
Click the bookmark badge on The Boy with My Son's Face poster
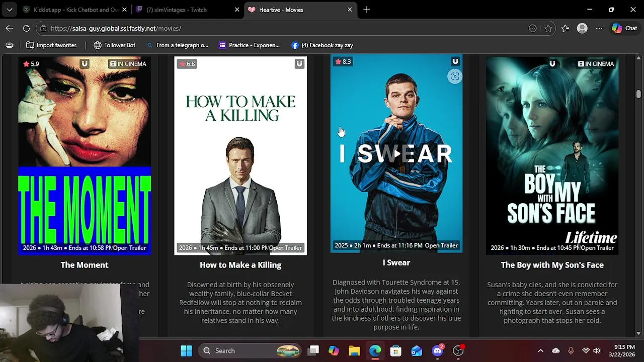tap(552, 64)
